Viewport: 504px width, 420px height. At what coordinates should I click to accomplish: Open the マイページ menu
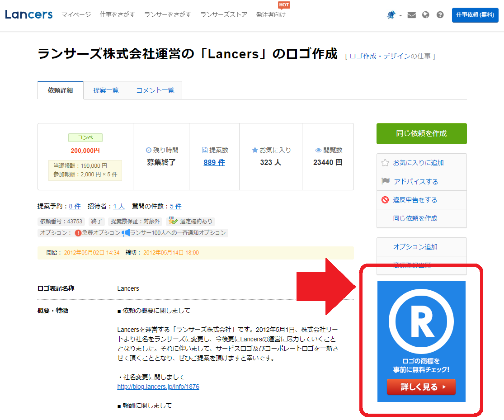pyautogui.click(x=76, y=15)
